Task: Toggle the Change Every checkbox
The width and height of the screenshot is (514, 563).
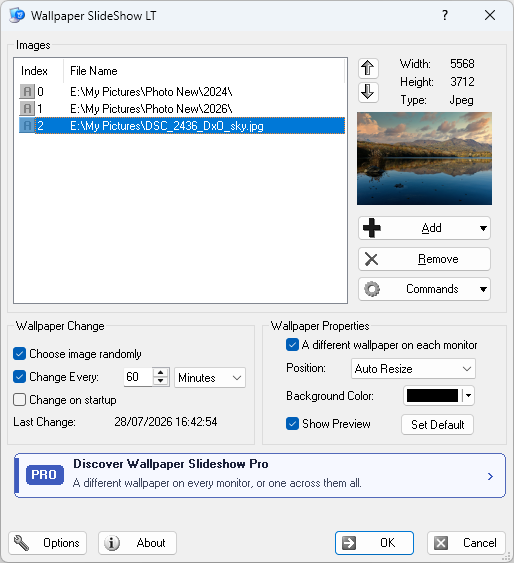Action: [x=19, y=377]
